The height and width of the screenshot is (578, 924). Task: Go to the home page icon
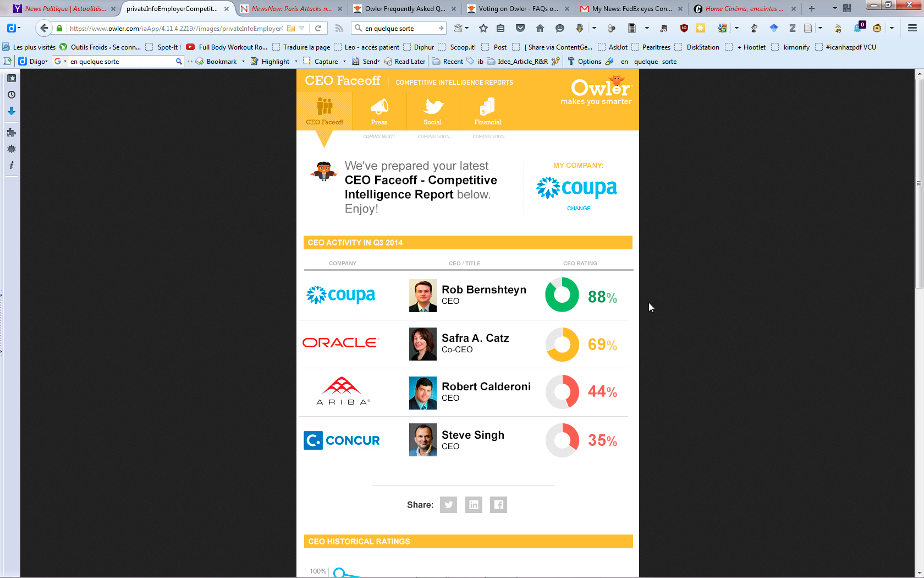point(540,28)
